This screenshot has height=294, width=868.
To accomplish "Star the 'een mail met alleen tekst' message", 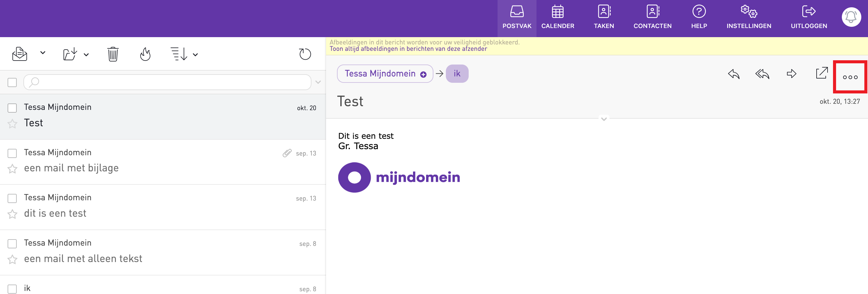I will point(12,259).
